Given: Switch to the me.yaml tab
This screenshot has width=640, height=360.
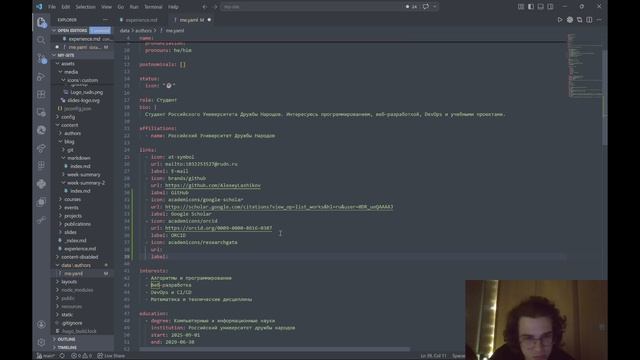Looking at the screenshot, I should coord(192,20).
